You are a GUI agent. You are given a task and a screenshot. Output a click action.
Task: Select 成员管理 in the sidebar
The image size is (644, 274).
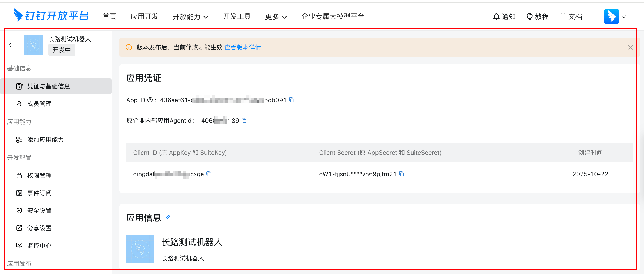tap(39, 104)
